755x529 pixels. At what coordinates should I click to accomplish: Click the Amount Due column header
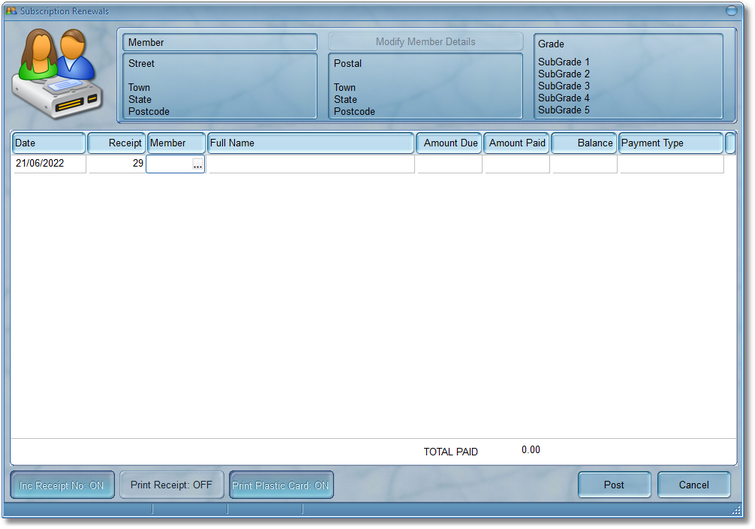[x=450, y=143]
